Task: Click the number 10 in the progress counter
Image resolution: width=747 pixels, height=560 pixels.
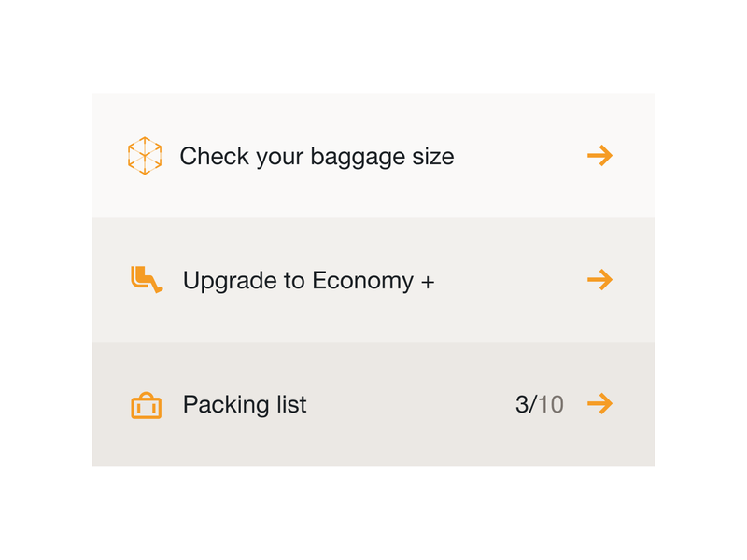Action: pos(554,404)
